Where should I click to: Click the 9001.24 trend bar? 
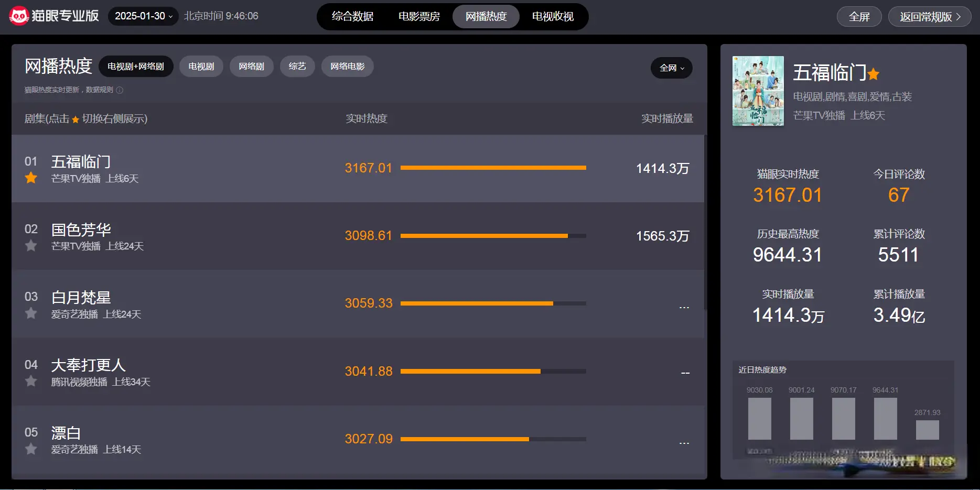coord(802,418)
